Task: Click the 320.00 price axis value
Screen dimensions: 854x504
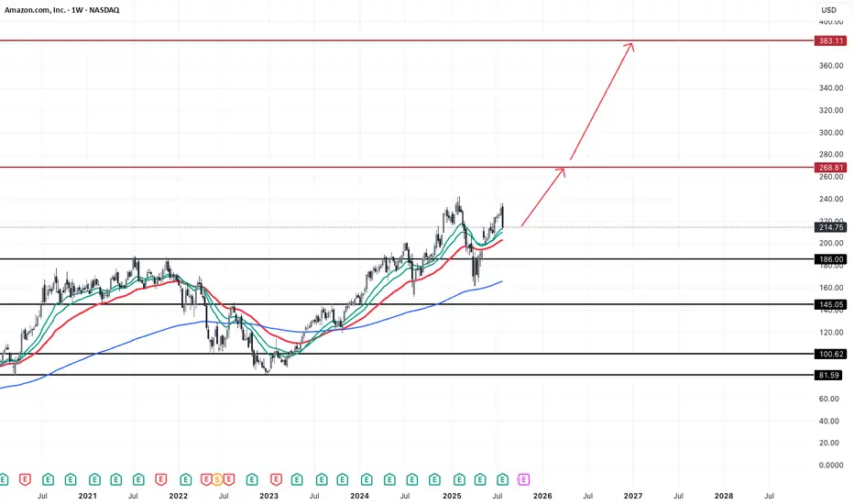Action: click(x=831, y=110)
